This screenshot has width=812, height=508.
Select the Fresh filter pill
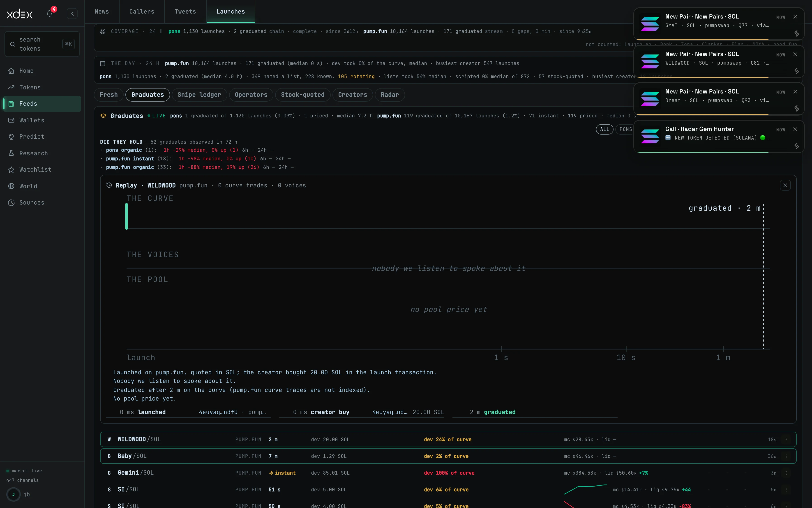109,95
